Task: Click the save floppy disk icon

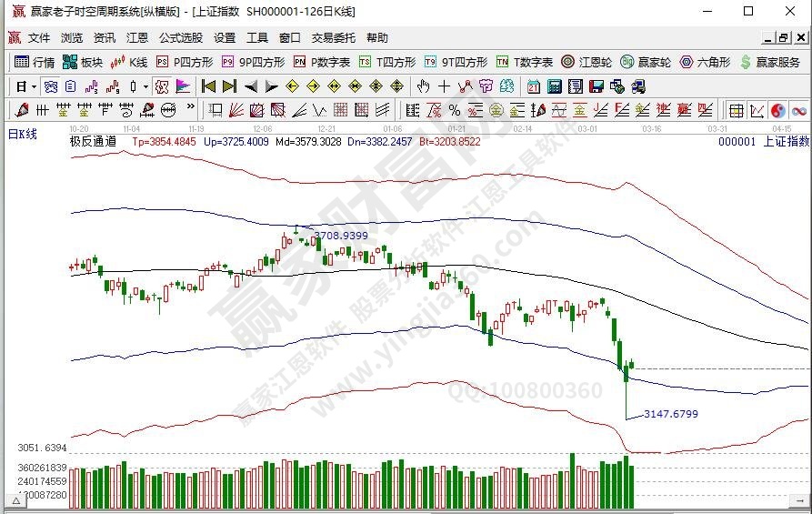Action: tap(596, 86)
